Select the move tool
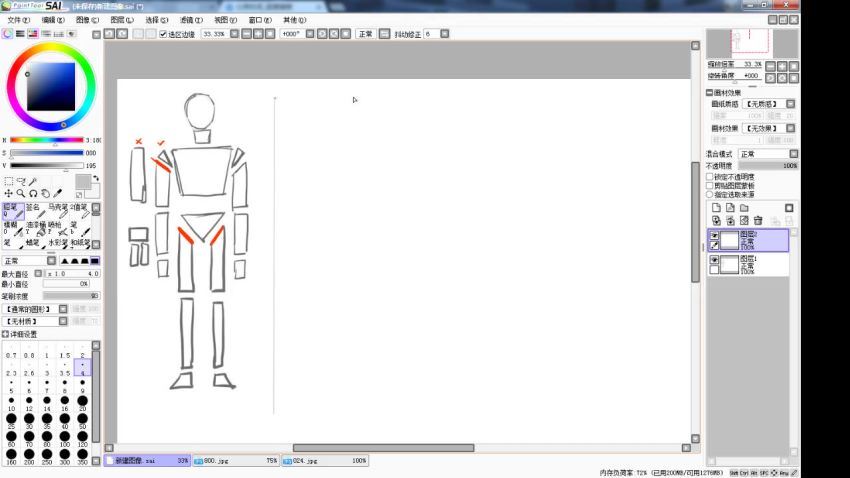This screenshot has width=850, height=478. tap(9, 193)
